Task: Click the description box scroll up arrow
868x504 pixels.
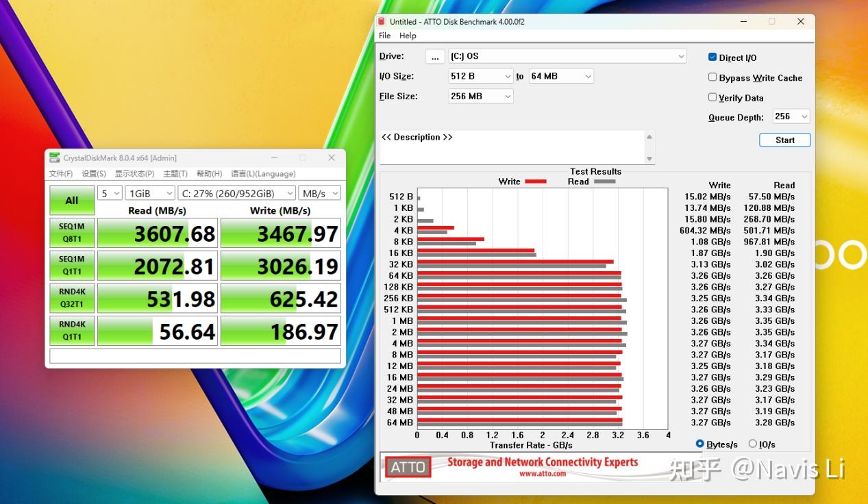Action: (649, 136)
